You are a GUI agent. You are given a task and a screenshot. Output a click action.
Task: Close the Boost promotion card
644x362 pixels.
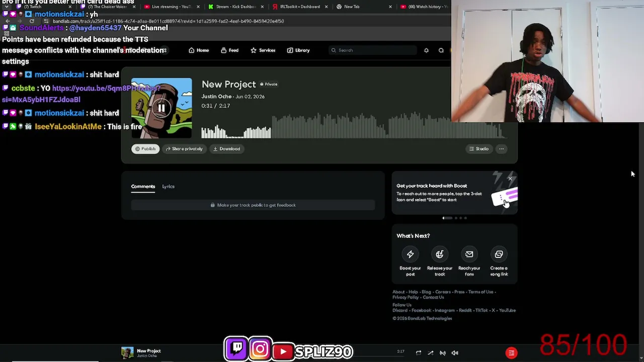pyautogui.click(x=510, y=178)
